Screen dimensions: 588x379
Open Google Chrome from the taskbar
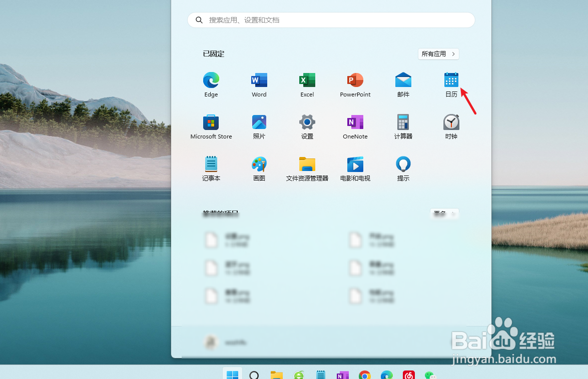click(x=364, y=374)
